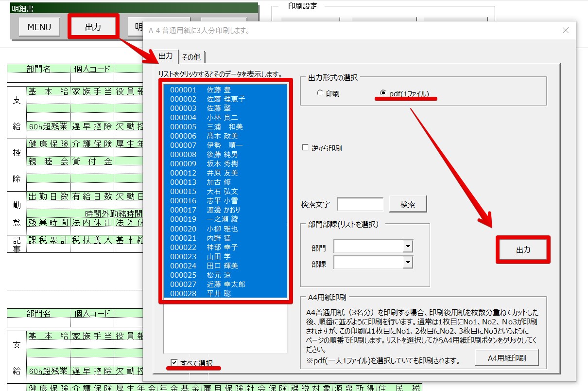Click the A4用紙印刷 button
The image size is (588, 391).
506,358
